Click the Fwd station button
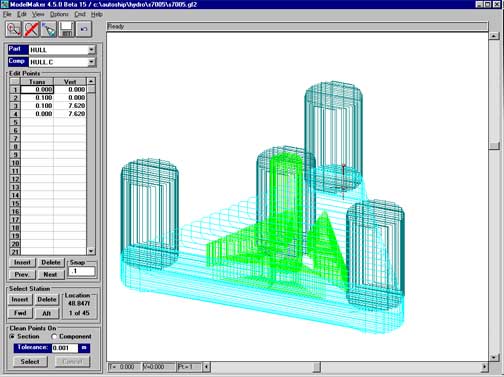The image size is (504, 377). click(20, 313)
